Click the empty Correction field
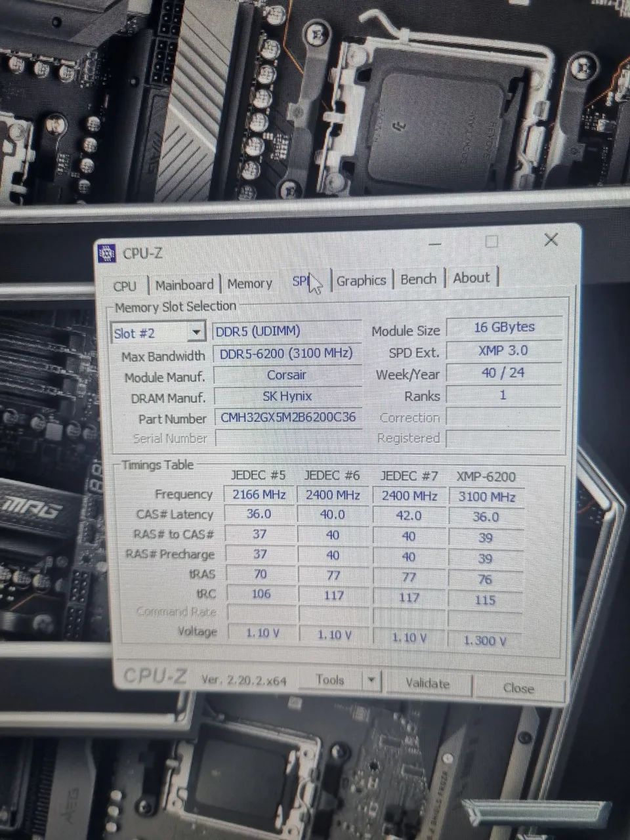 (503, 417)
